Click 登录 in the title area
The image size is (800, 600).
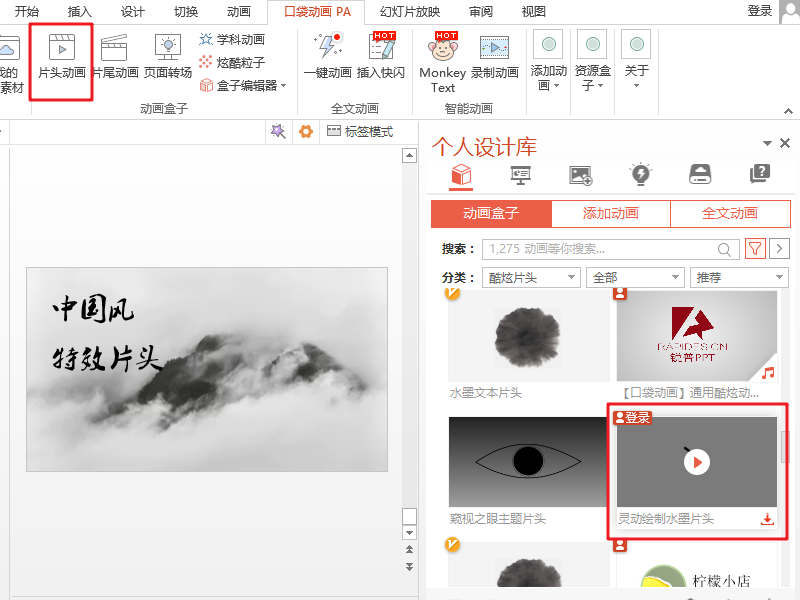coord(760,11)
